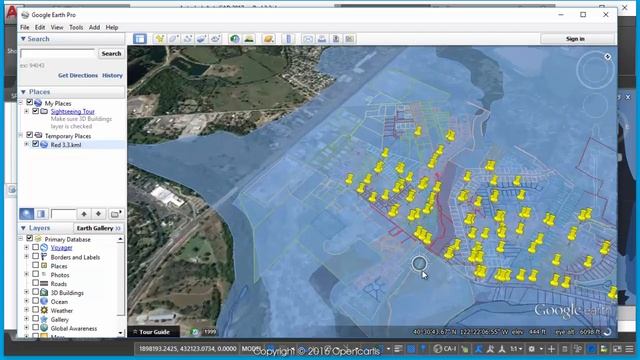Viewport: 640px width, 360px height.
Task: Start the Record a Tour tool
Action: tap(216, 39)
